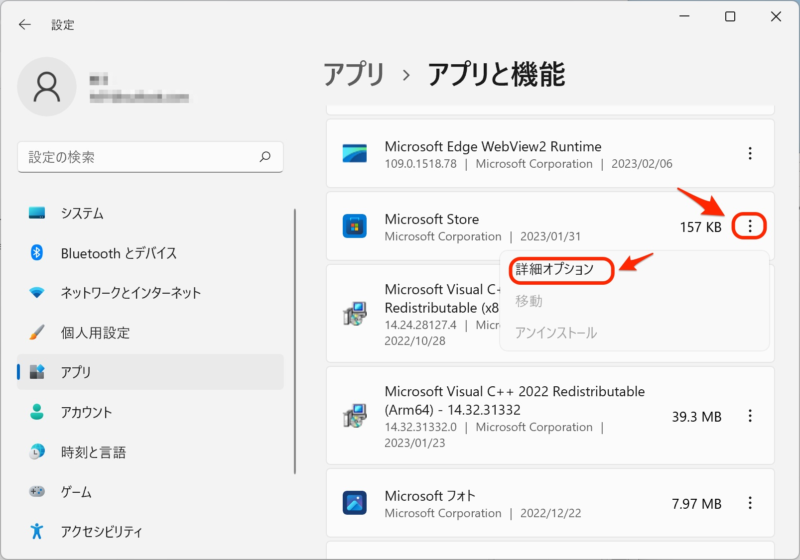Open アカウント settings
This screenshot has height=560, width=800.
point(150,412)
